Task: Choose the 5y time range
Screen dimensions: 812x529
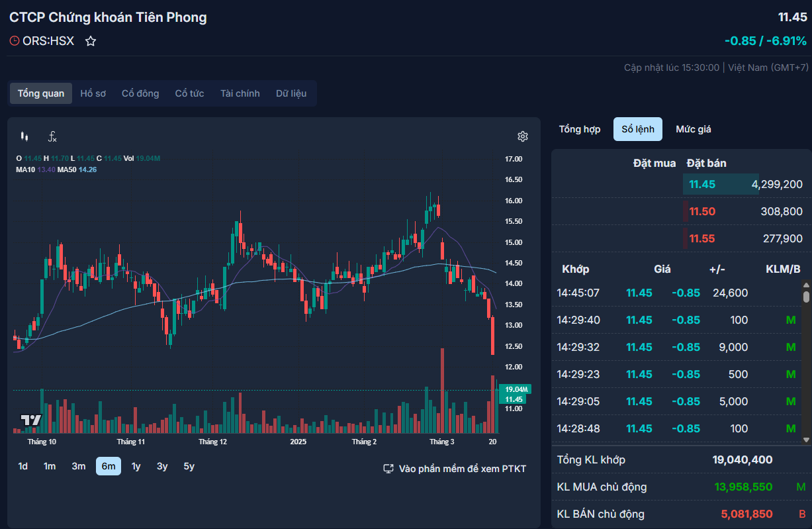Action: 189,466
